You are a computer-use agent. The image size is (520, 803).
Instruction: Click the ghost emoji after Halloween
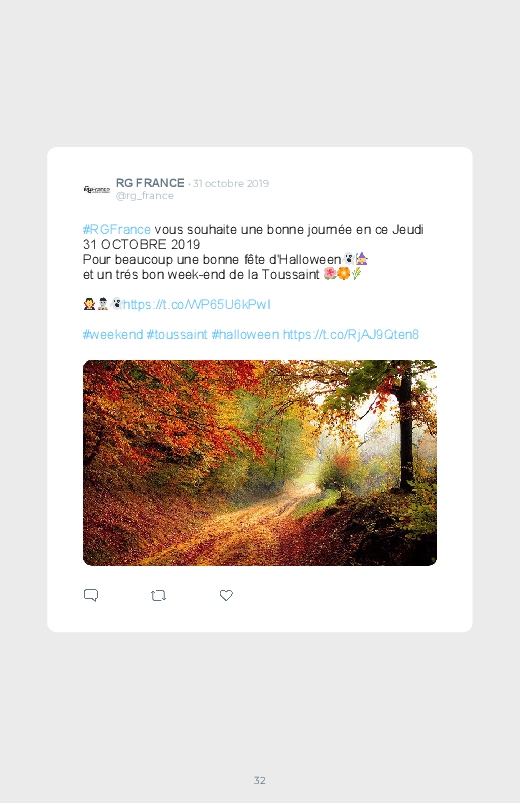click(x=348, y=259)
